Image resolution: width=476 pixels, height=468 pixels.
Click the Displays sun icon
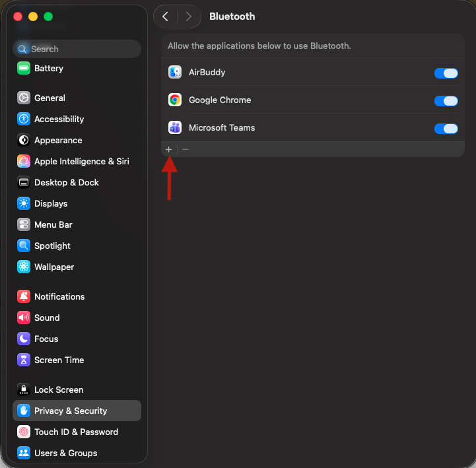click(24, 204)
